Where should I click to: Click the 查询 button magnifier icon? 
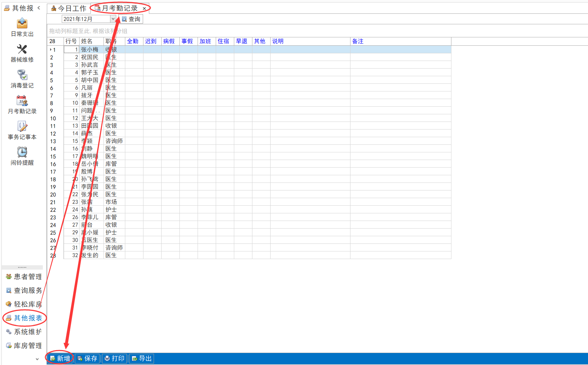124,19
